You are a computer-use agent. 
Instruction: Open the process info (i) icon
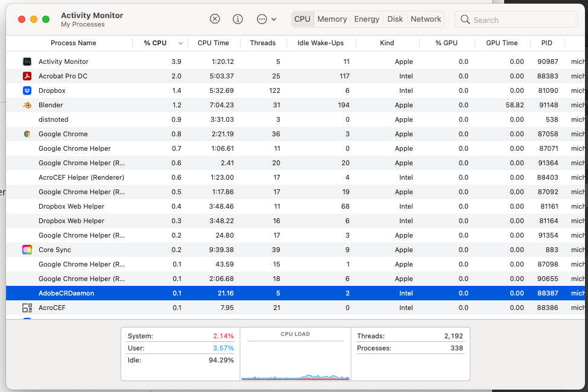click(238, 19)
